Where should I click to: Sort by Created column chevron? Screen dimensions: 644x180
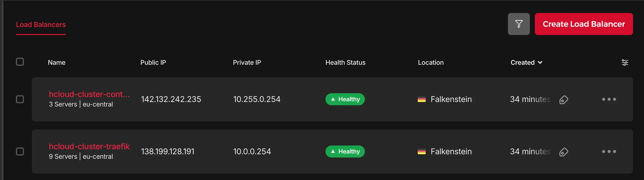tap(540, 62)
